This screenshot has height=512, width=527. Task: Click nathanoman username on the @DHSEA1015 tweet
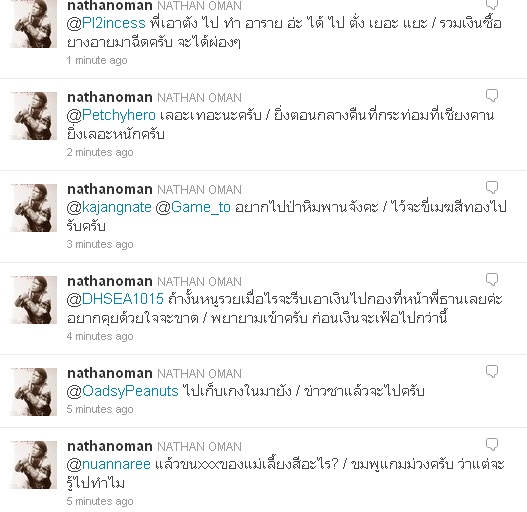110,281
